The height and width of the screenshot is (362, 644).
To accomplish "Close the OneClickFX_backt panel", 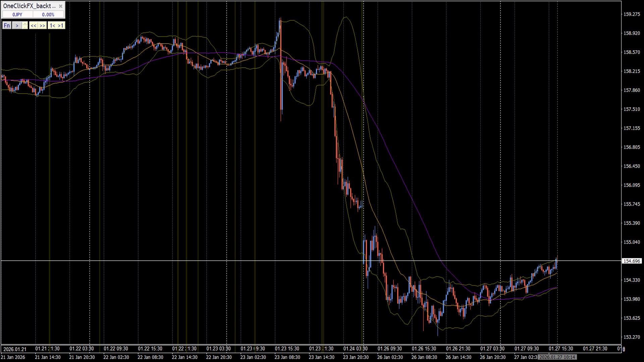I will 60,6.
